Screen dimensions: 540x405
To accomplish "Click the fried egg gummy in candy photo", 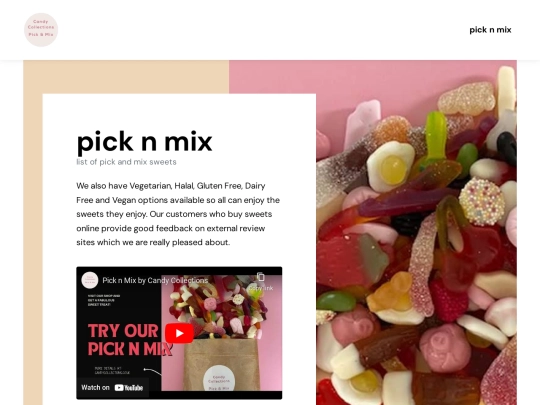I will (x=391, y=166).
